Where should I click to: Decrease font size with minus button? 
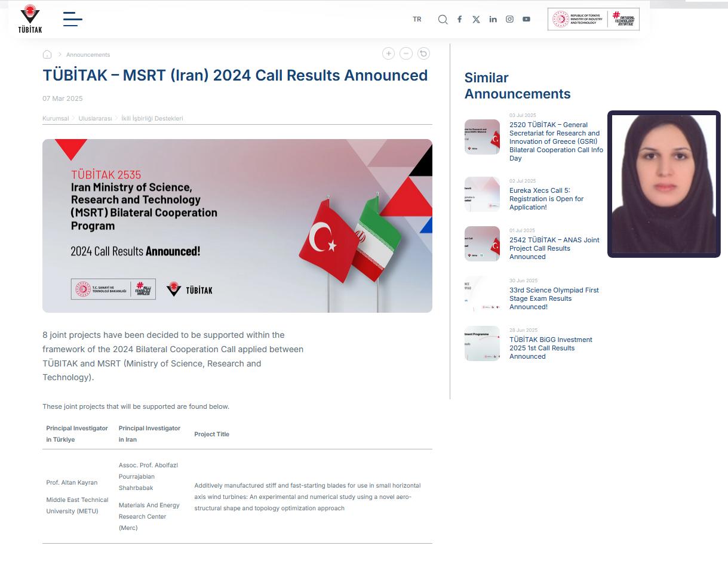point(406,54)
